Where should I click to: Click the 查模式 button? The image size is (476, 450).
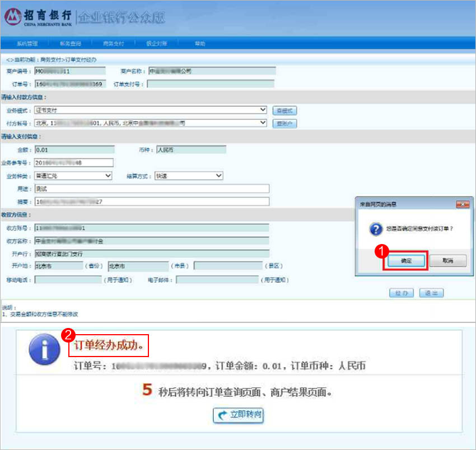click(x=284, y=111)
